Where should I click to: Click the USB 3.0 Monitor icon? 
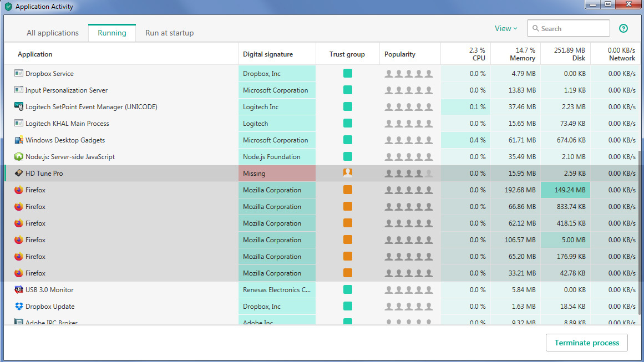coord(18,290)
